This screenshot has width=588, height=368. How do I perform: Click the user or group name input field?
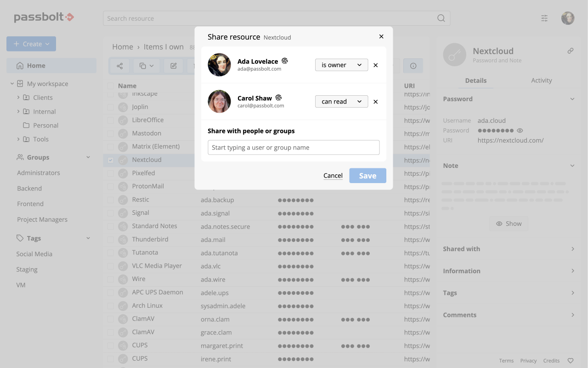[x=294, y=147]
